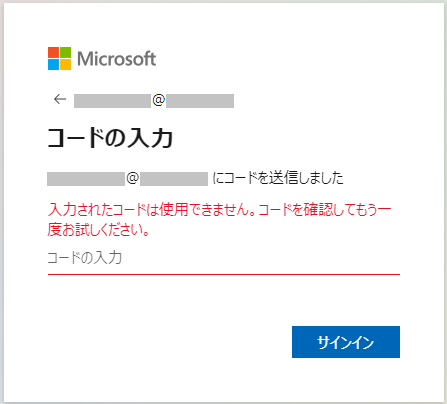
Task: Click the blue square of the Microsoft logo
Action: [53, 65]
